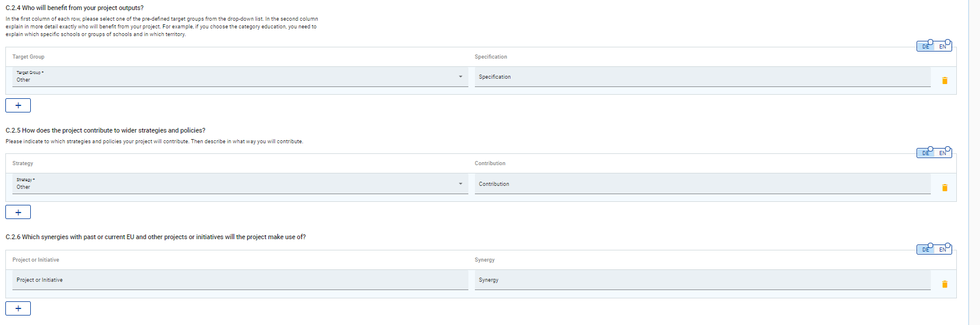Click the Specification text field
980x325 pixels.
[x=702, y=77]
